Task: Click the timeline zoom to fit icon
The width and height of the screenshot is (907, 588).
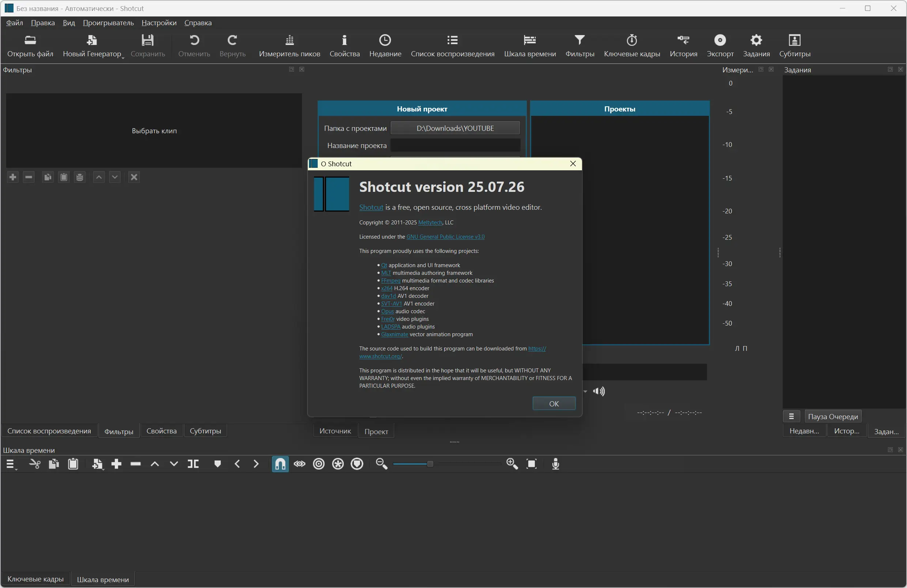Action: click(x=531, y=464)
